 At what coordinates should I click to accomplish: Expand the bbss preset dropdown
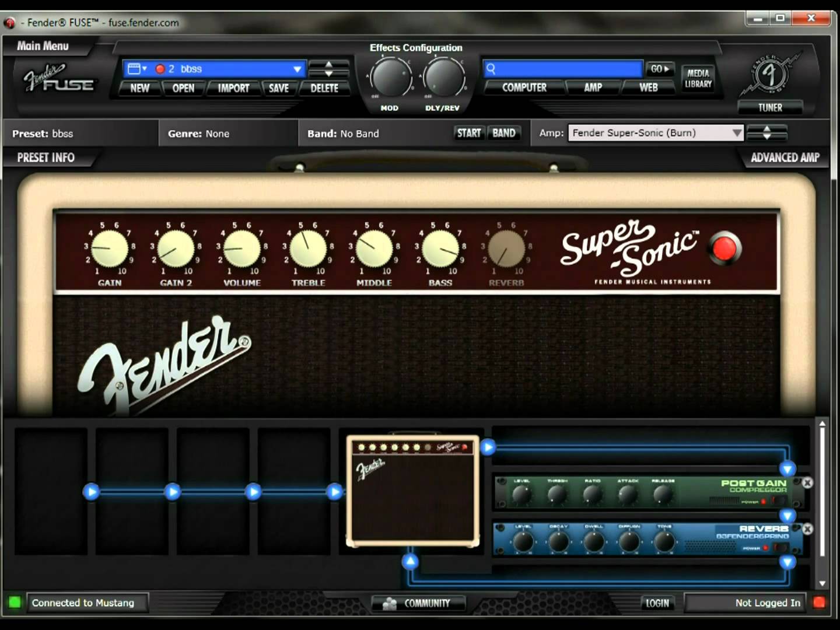click(297, 69)
